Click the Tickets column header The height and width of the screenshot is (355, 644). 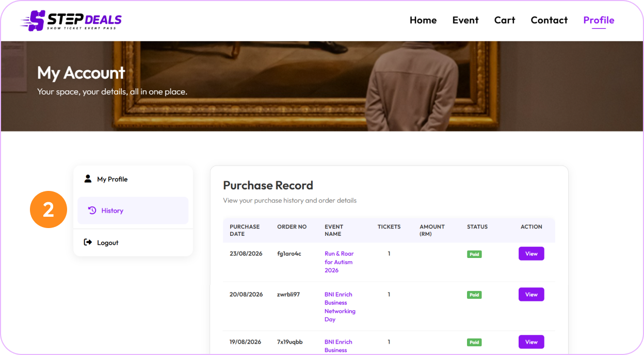coord(389,227)
